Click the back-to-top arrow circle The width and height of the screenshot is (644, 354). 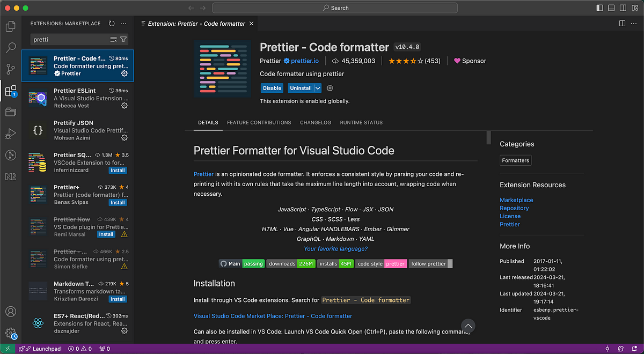point(468,326)
